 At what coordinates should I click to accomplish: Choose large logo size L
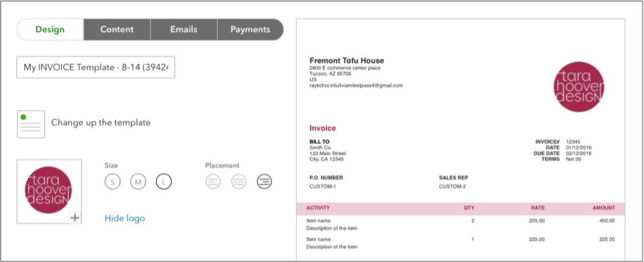(x=163, y=182)
